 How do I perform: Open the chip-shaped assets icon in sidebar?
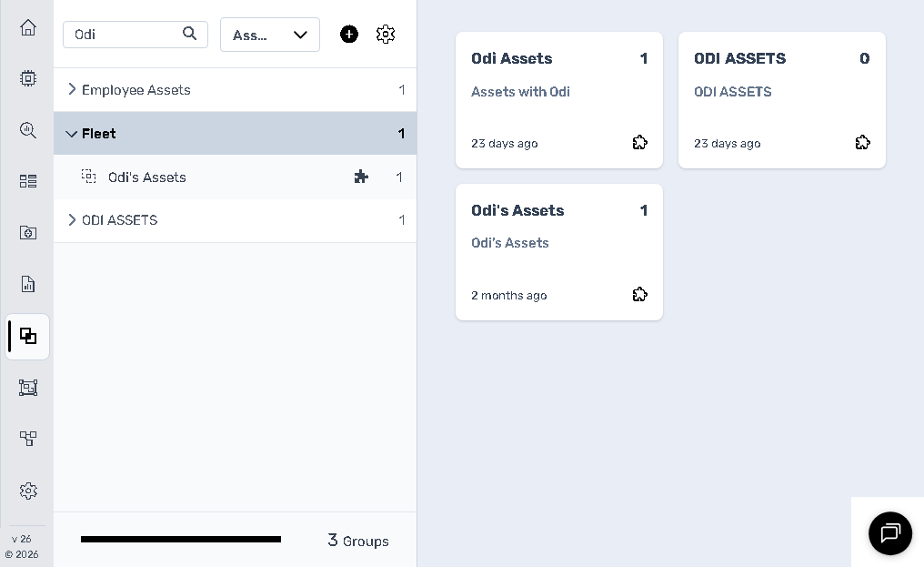[x=27, y=78]
